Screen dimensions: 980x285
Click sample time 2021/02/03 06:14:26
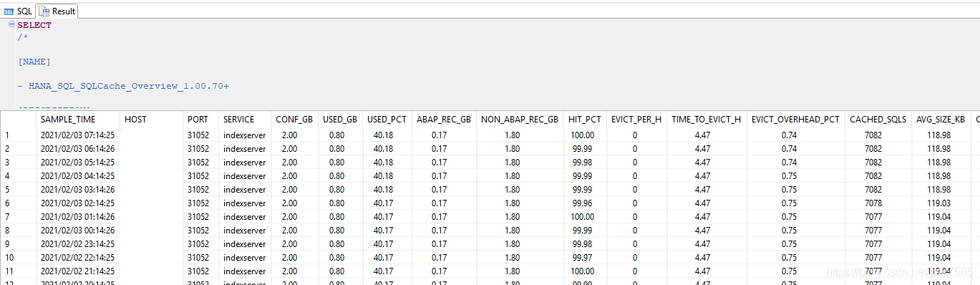tap(77, 148)
